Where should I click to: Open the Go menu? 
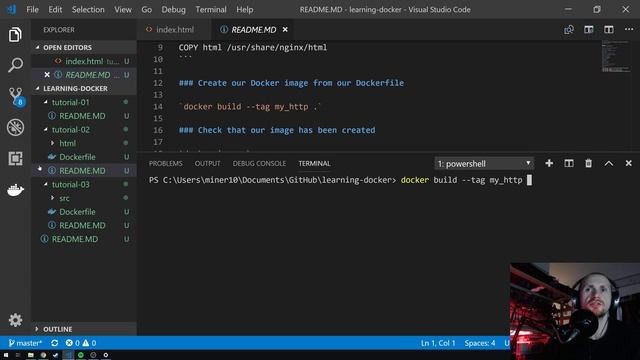pyautogui.click(x=147, y=9)
